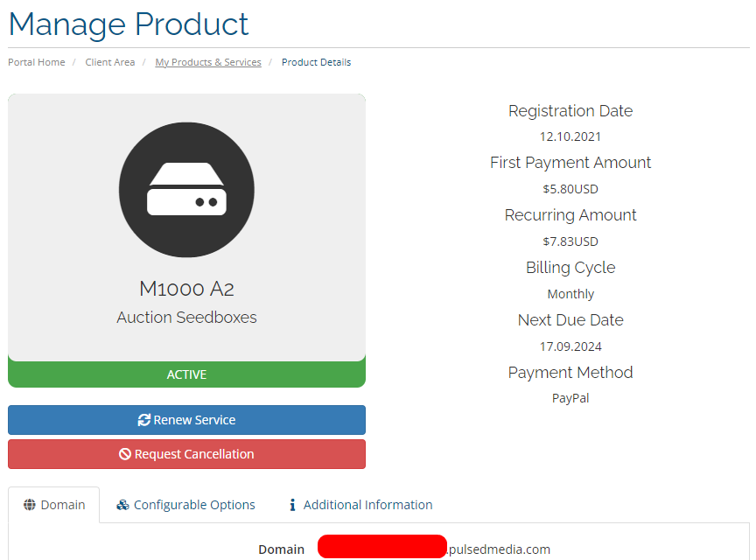
Task: Click the info icon on Additional Information
Action: [292, 505]
